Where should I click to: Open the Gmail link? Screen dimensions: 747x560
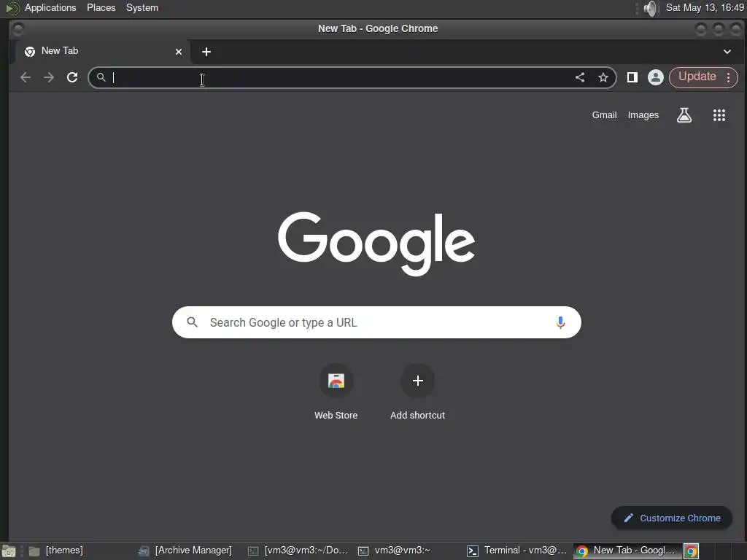pos(604,114)
